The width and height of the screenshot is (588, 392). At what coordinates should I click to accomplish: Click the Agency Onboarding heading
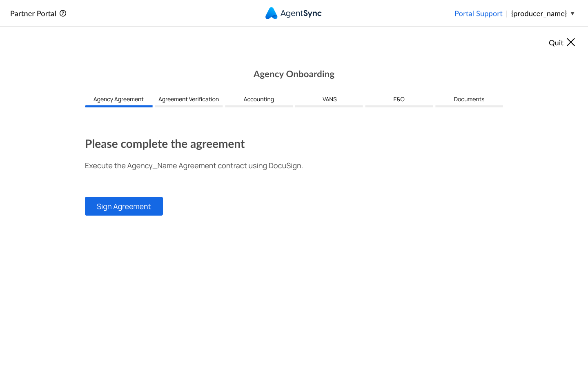[294, 74]
